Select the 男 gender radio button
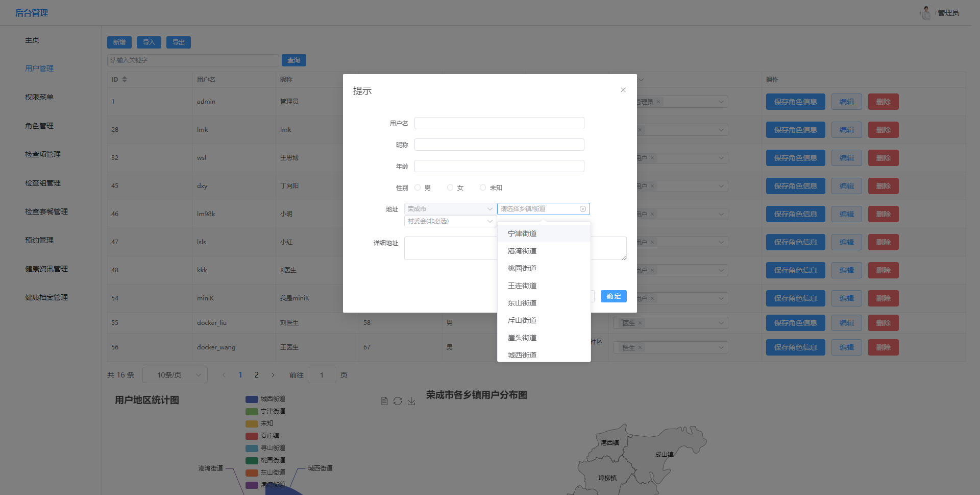 coord(418,187)
